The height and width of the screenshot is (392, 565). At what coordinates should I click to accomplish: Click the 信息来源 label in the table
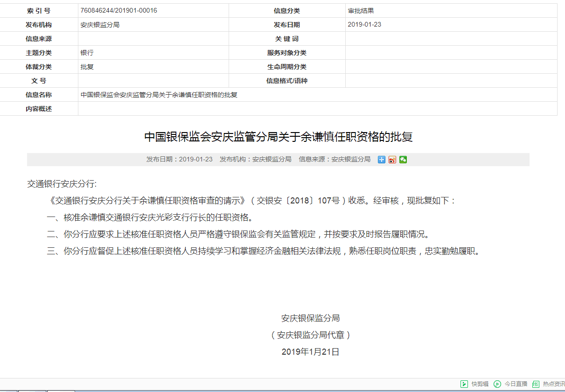(39, 39)
